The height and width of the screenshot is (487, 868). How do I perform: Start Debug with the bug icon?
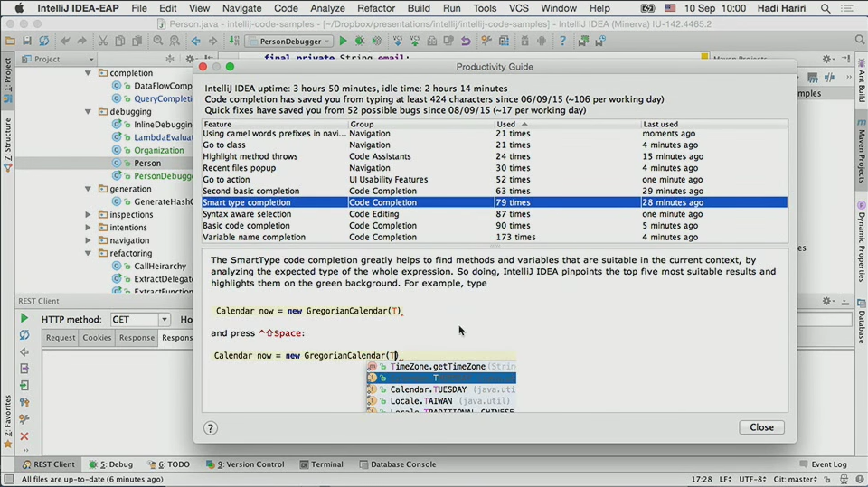(x=360, y=41)
